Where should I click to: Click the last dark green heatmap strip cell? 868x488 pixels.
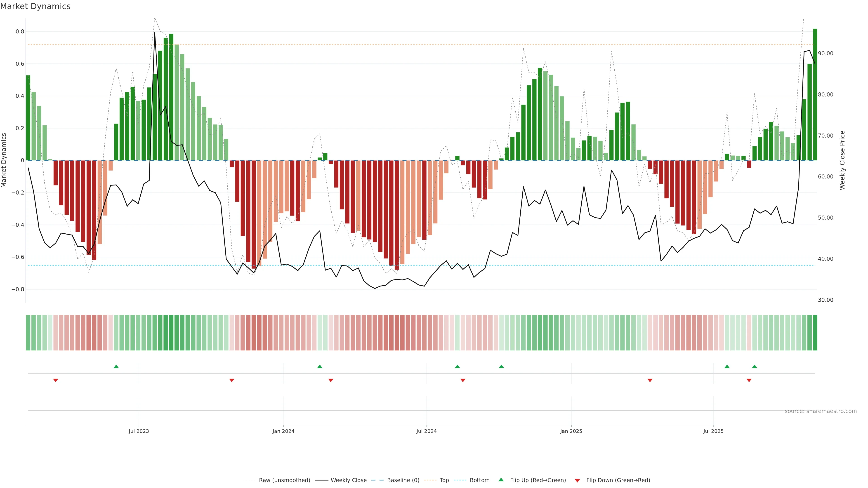815,333
